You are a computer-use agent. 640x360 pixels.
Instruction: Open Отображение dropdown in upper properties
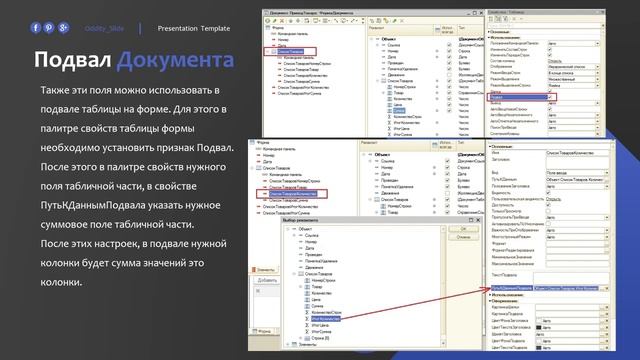[x=598, y=67]
